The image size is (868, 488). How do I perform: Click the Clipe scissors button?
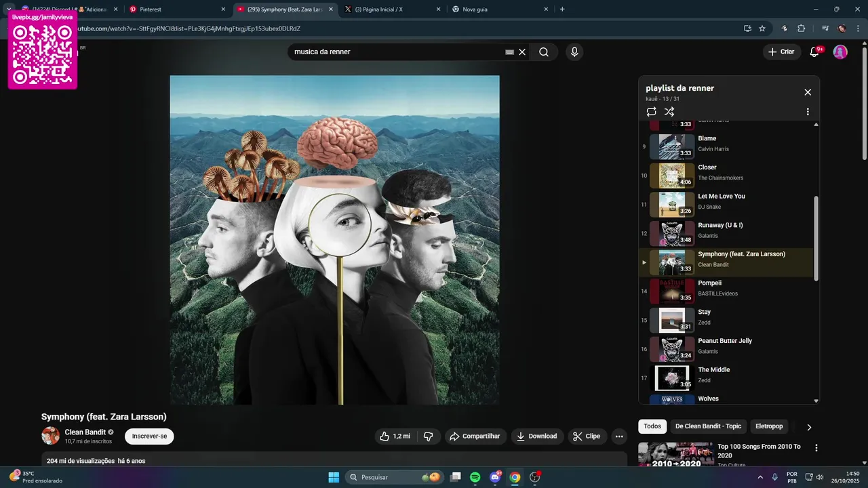click(x=587, y=436)
